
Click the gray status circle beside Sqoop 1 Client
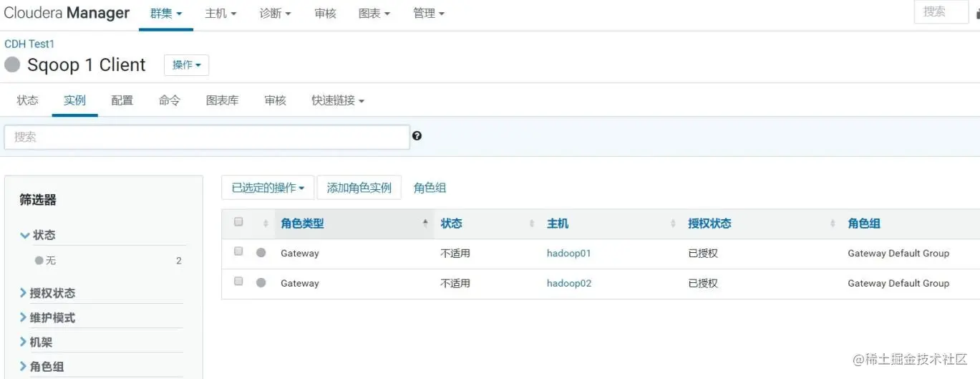click(x=12, y=65)
